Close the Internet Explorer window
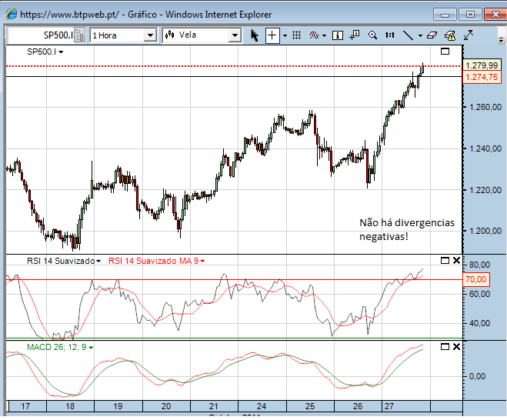507x420 pixels. (x=495, y=15)
